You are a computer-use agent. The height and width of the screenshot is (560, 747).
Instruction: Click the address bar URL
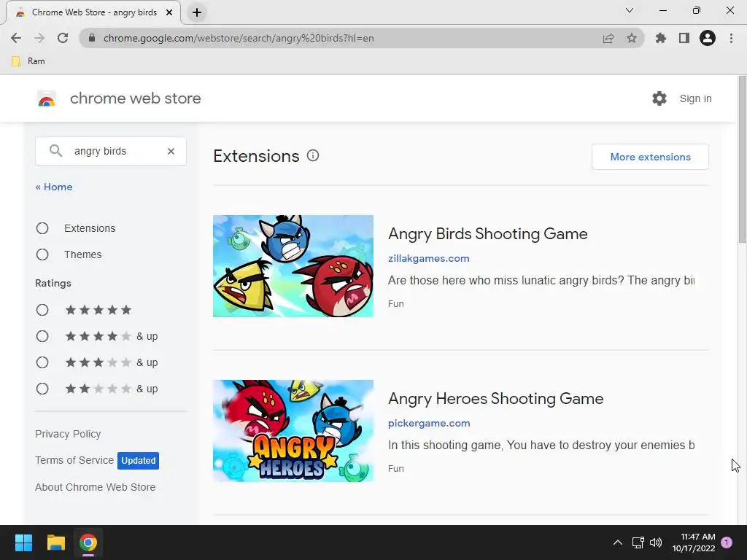pos(239,38)
